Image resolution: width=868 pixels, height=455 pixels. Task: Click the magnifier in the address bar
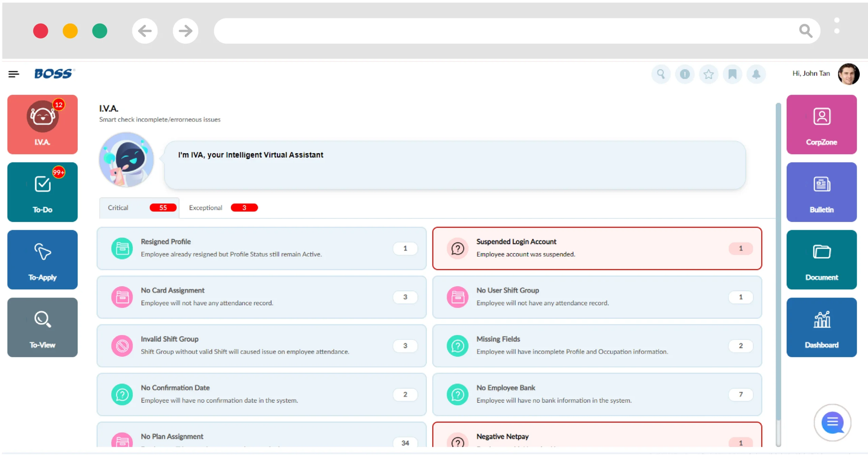point(806,31)
